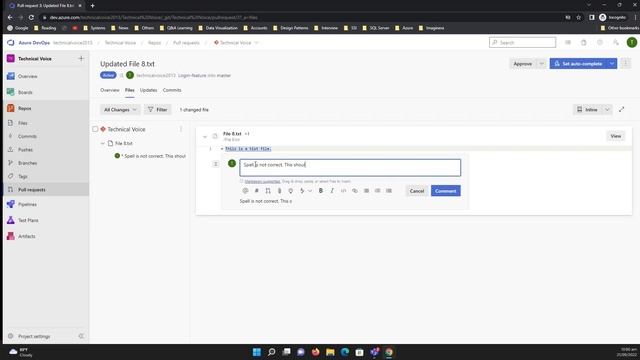Insert pull request reference icon
This screenshot has width=640, height=360.
268,191
